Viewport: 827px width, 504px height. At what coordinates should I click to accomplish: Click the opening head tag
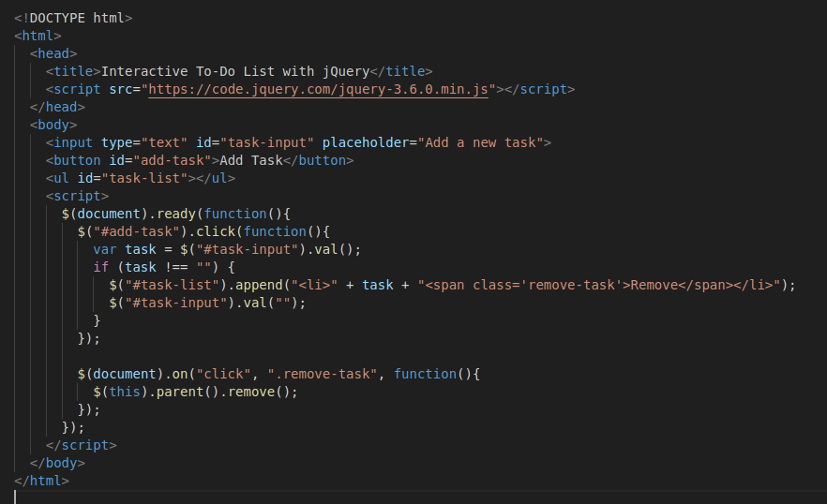click(53, 53)
